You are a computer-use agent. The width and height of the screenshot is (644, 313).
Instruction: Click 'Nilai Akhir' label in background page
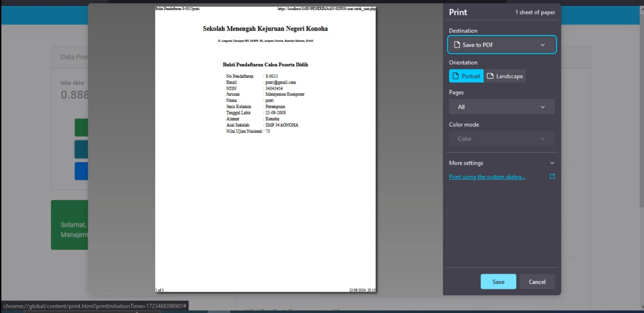tap(73, 83)
